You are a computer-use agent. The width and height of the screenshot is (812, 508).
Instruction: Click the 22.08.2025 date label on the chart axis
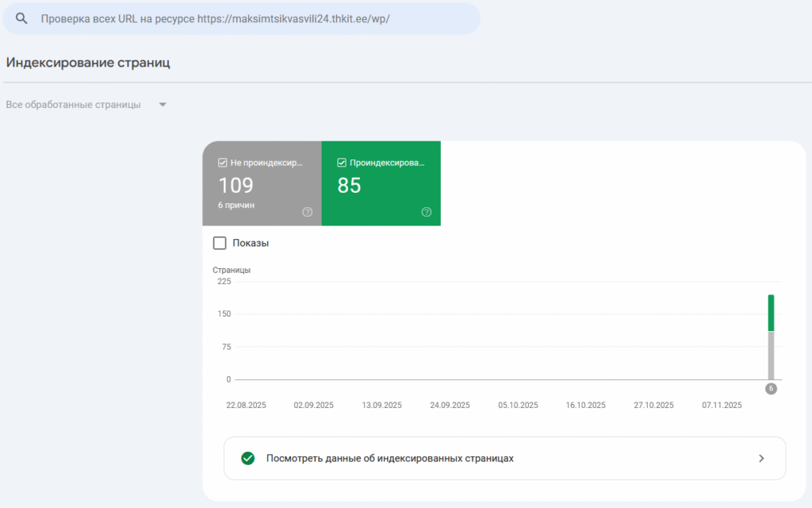(246, 405)
